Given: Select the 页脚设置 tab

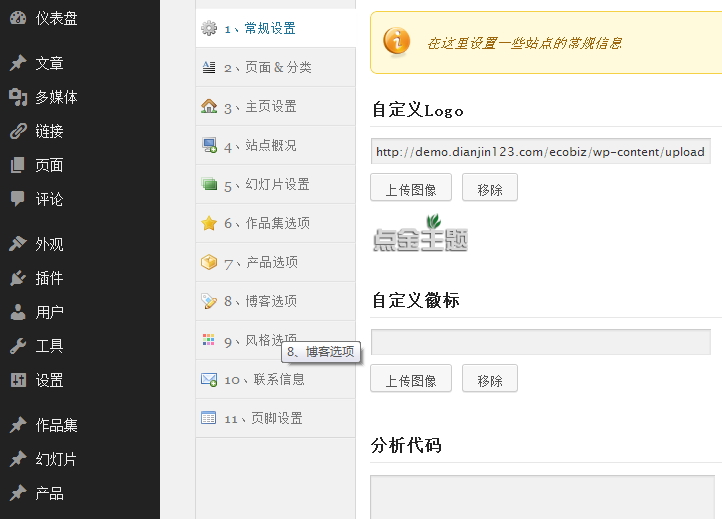Looking at the screenshot, I should pyautogui.click(x=276, y=418).
